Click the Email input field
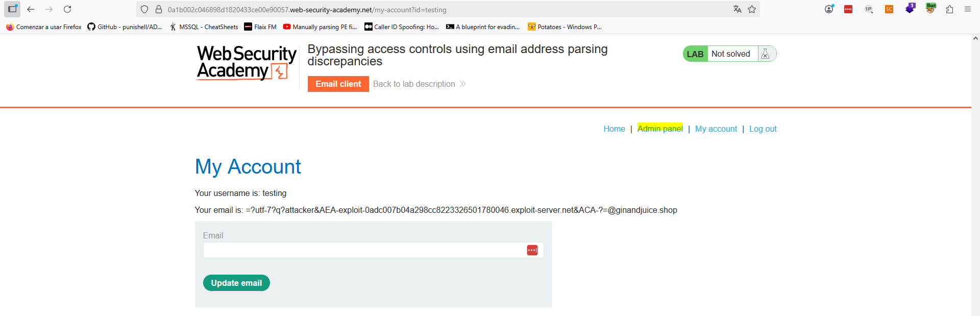 362,250
